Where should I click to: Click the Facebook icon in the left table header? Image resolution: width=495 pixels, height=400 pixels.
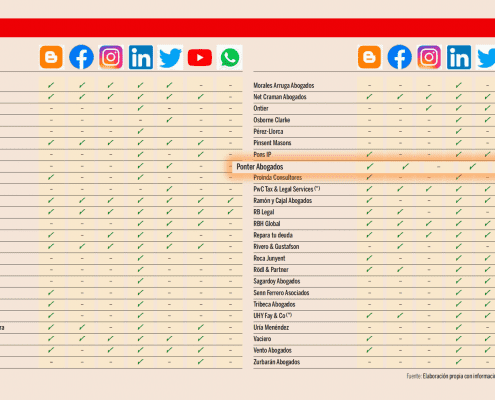(81, 57)
